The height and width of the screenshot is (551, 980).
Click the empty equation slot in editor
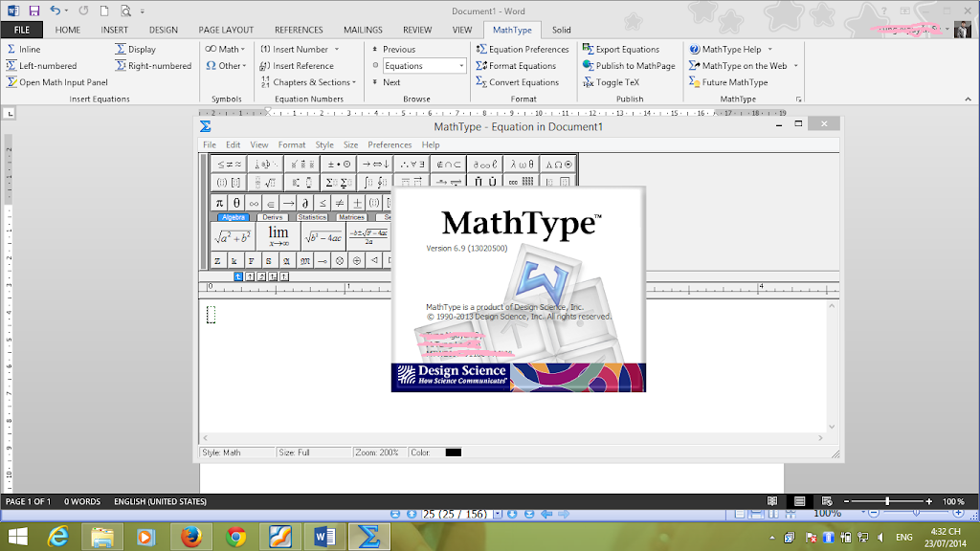tap(212, 314)
